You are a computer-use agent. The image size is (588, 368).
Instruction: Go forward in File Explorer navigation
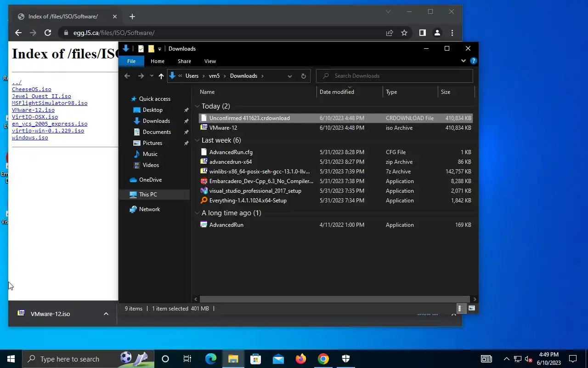point(141,76)
